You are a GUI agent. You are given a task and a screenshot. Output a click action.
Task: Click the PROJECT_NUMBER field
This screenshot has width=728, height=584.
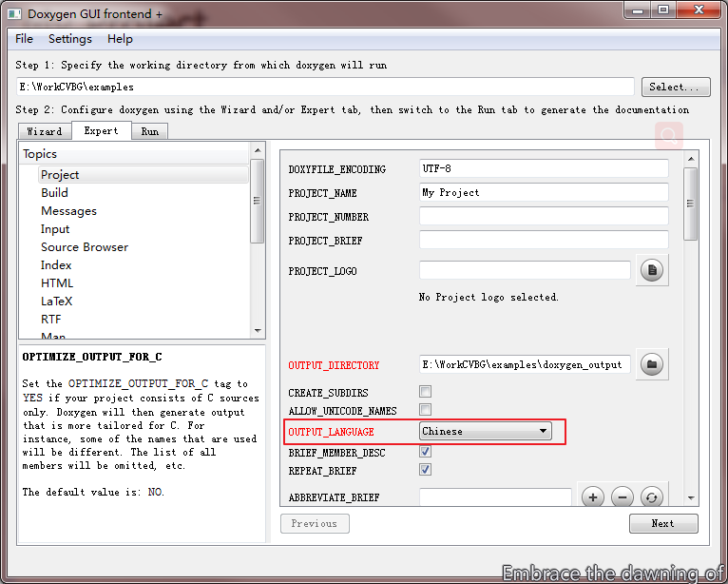coord(544,216)
